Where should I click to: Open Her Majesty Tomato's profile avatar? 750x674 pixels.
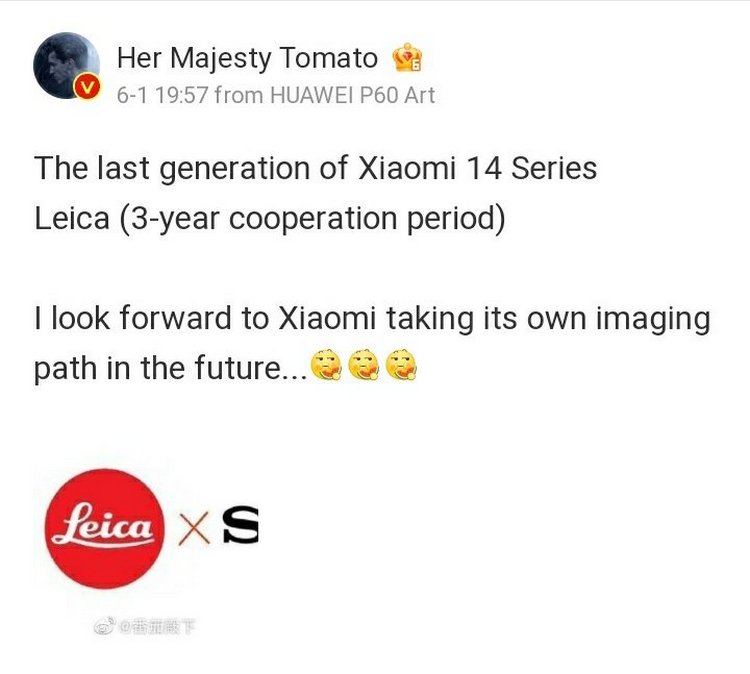pos(66,66)
